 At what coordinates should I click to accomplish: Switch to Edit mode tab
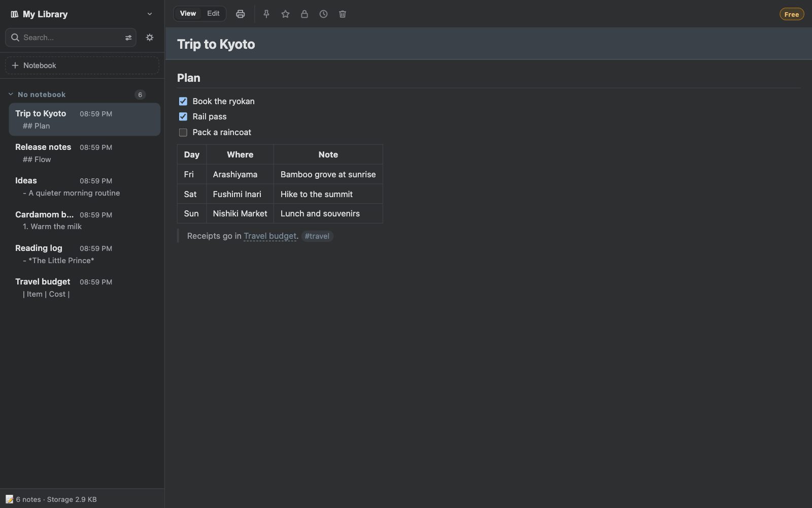coord(213,14)
